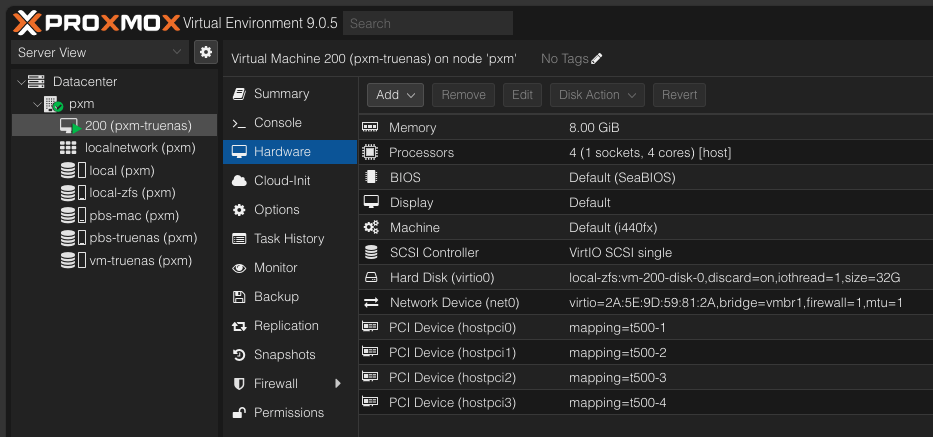
Task: Open the Add hardware dropdown
Action: point(395,95)
